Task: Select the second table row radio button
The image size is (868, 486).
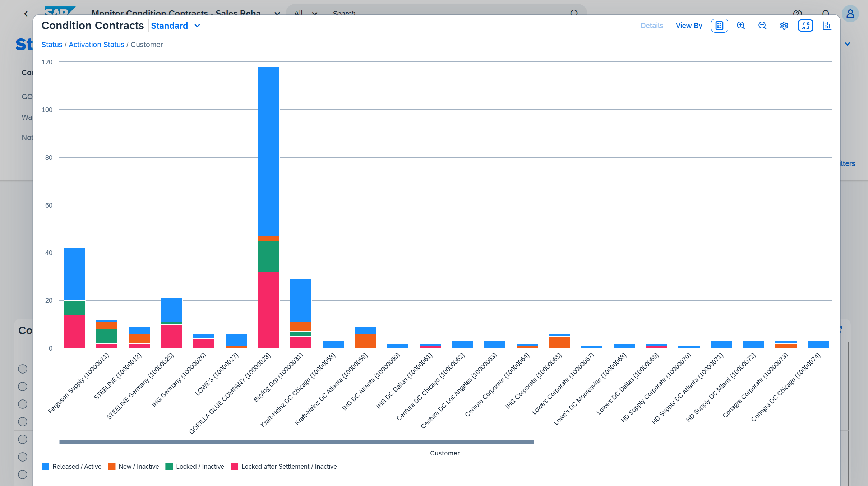Action: 23,387
